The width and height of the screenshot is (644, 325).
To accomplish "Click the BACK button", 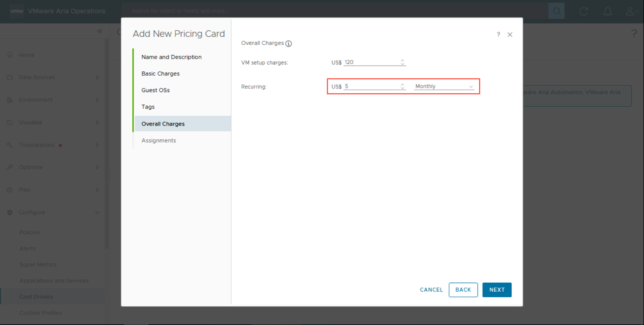I will click(x=463, y=290).
